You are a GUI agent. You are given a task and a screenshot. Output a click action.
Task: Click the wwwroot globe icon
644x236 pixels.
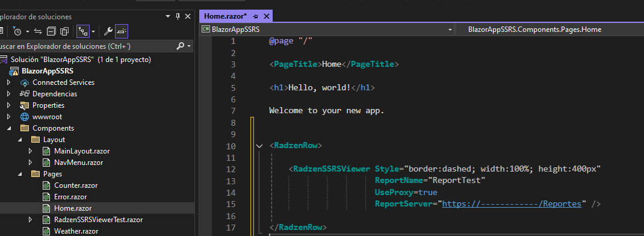click(x=25, y=117)
